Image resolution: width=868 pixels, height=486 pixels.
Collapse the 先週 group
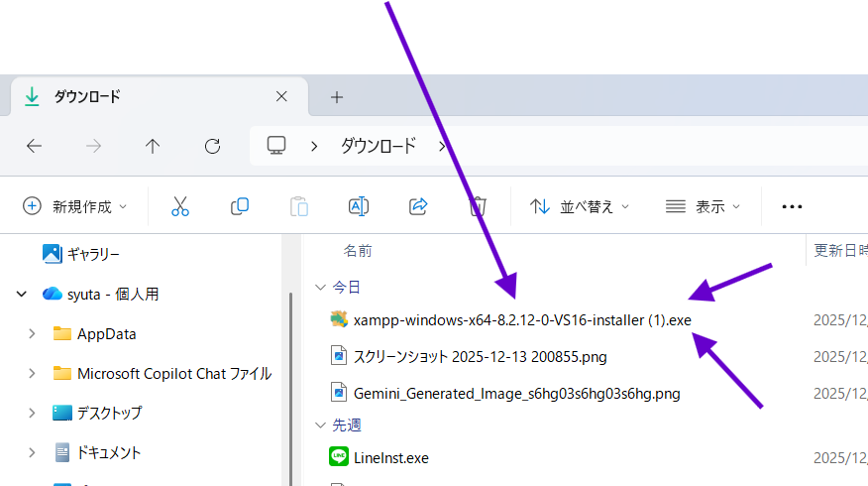point(320,425)
